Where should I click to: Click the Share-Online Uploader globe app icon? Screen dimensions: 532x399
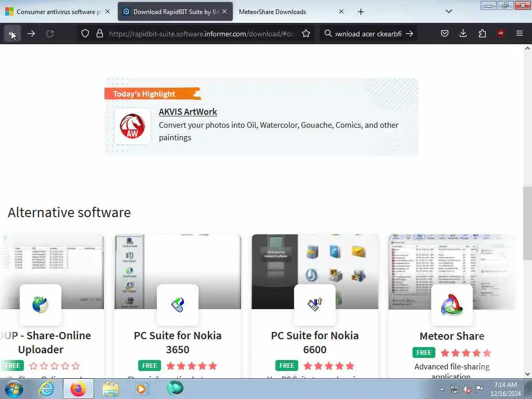click(x=41, y=304)
